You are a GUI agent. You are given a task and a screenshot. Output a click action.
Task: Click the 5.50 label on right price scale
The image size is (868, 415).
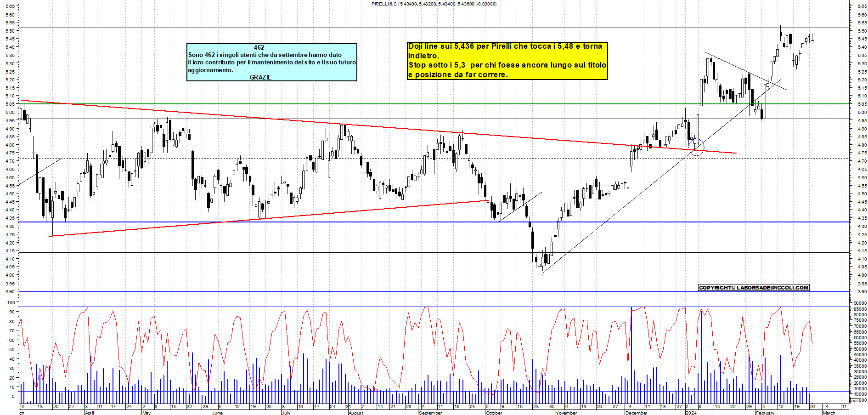[862, 31]
